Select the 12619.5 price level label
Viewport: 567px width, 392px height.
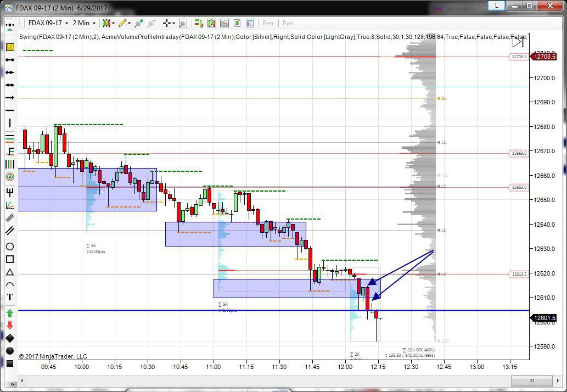pos(519,274)
